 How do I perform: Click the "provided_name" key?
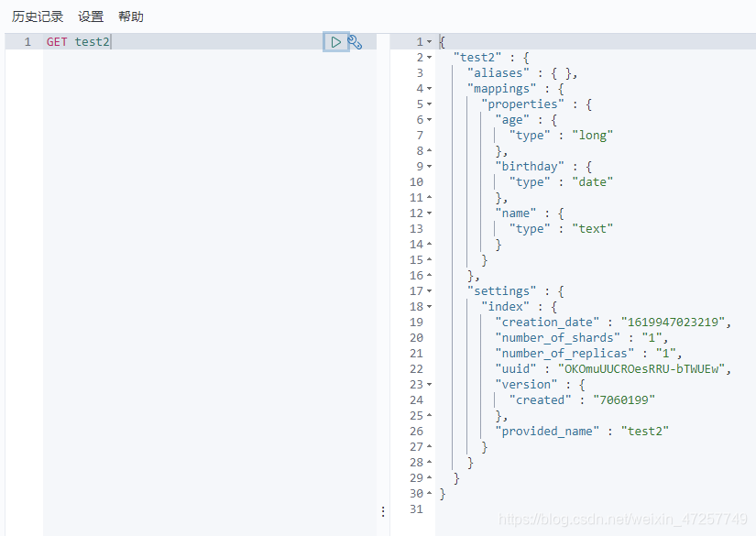(547, 432)
